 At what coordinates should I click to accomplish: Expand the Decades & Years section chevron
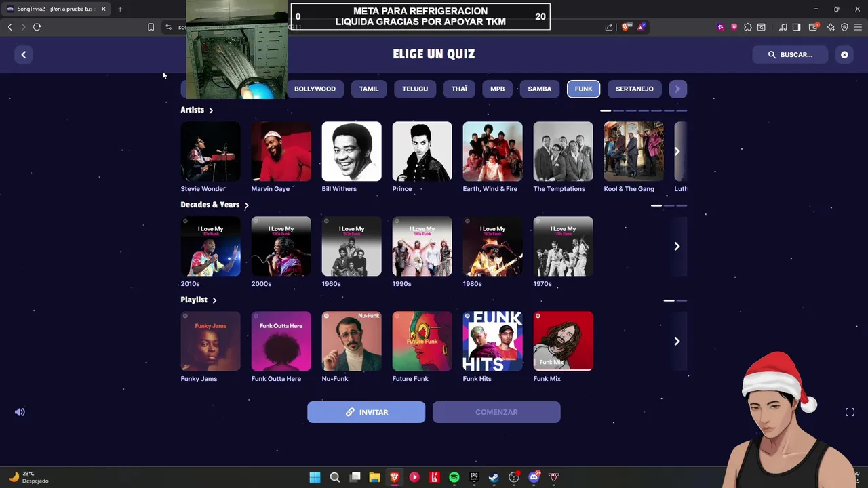coord(246,205)
